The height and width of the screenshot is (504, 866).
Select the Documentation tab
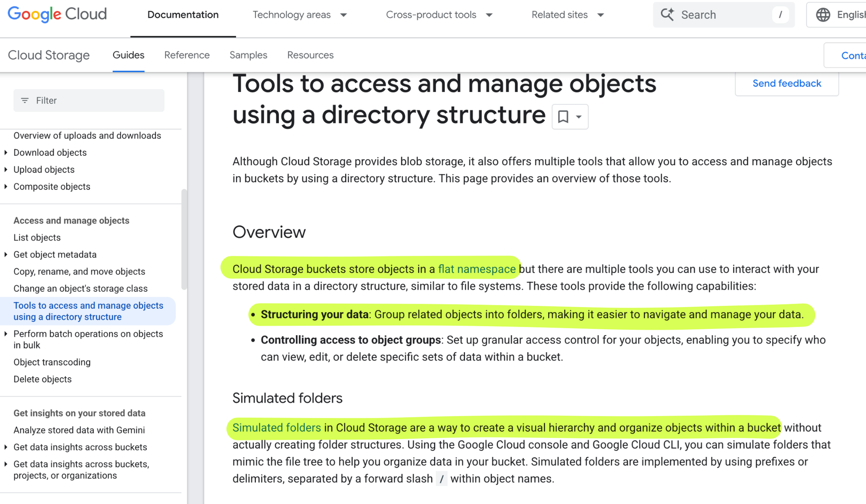[x=183, y=15]
